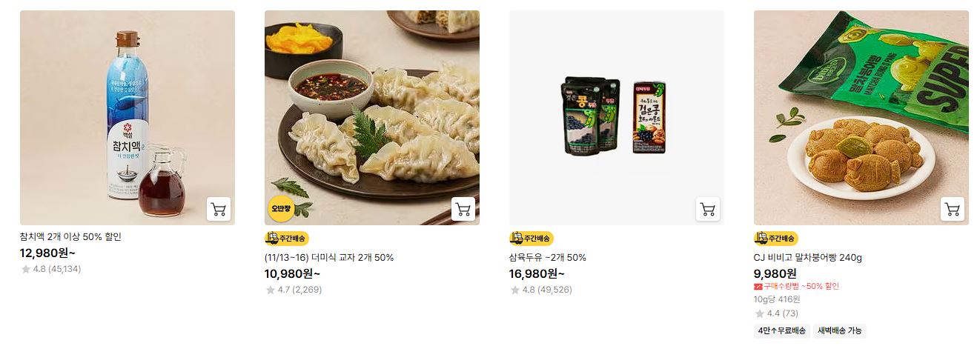Click 주간배송 badge under 말차붕어빵 product

[x=775, y=239]
